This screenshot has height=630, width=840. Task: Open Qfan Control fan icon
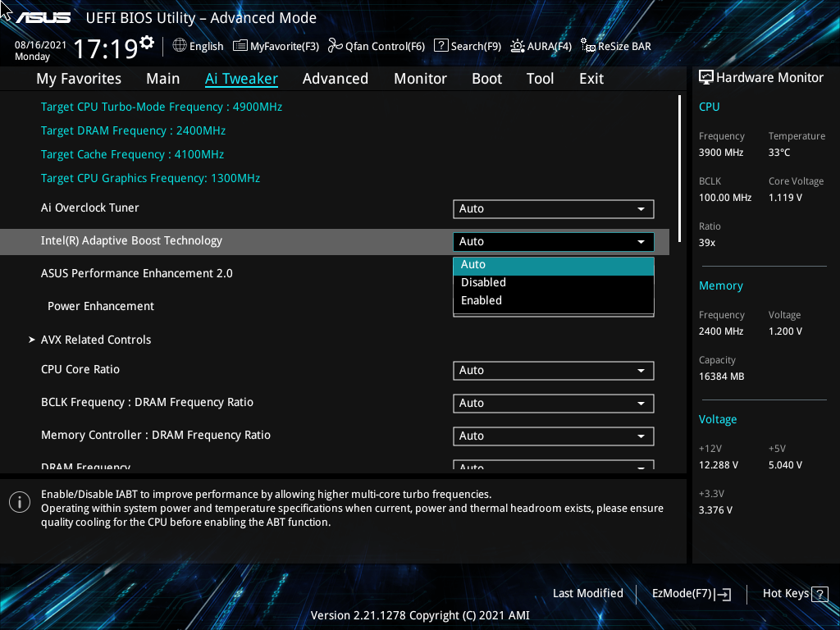[336, 46]
